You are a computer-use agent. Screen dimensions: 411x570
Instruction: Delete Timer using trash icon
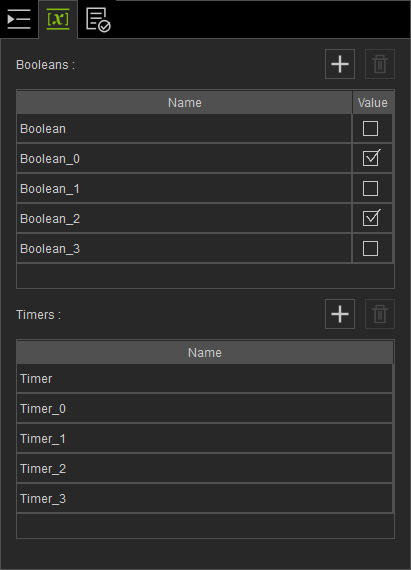(380, 314)
